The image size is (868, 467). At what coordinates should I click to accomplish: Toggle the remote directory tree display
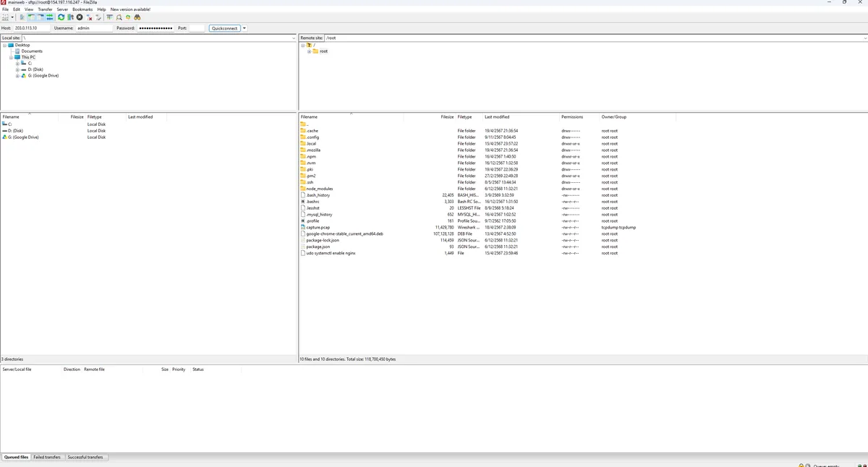[x=41, y=17]
